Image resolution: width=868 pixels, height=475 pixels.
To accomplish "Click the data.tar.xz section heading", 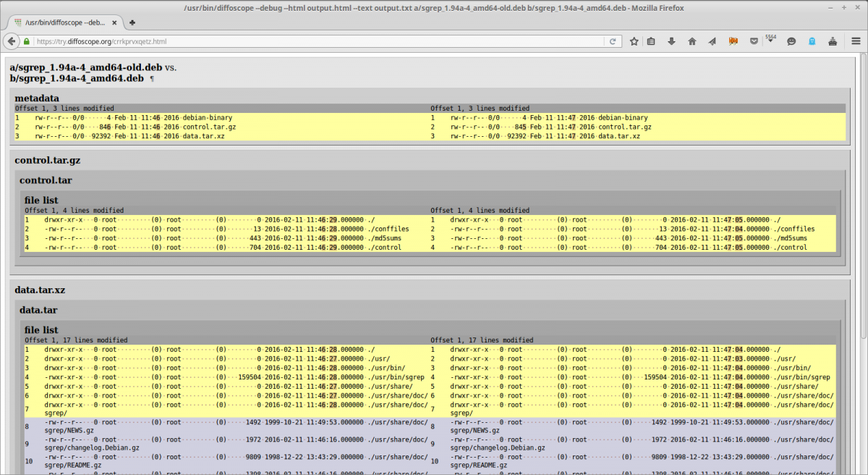I will [x=41, y=290].
